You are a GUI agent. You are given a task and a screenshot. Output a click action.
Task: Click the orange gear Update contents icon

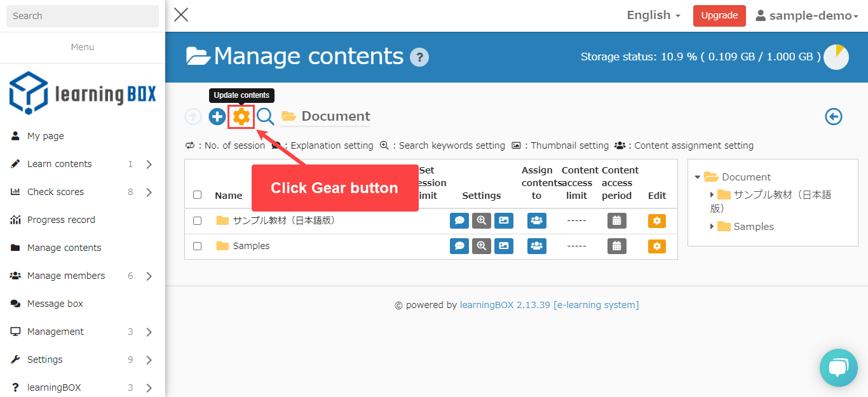click(x=241, y=117)
